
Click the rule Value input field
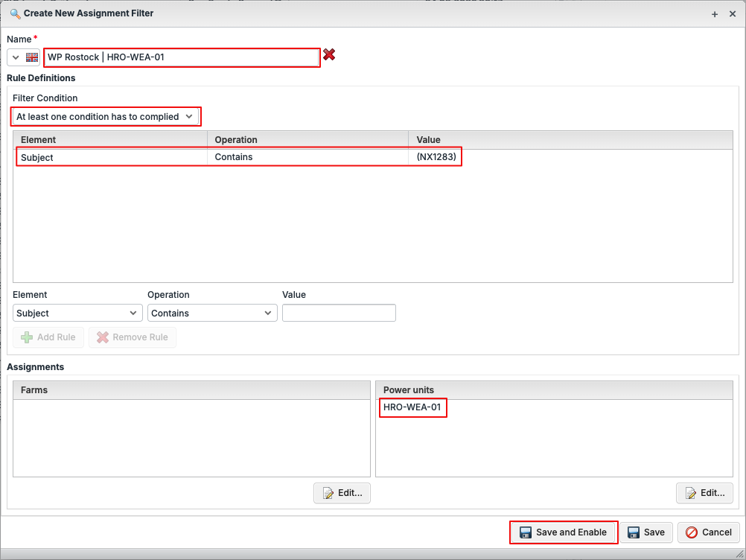click(339, 314)
